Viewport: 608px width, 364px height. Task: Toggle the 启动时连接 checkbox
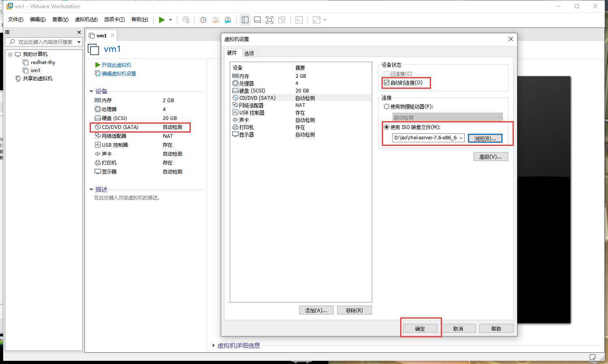(x=386, y=83)
